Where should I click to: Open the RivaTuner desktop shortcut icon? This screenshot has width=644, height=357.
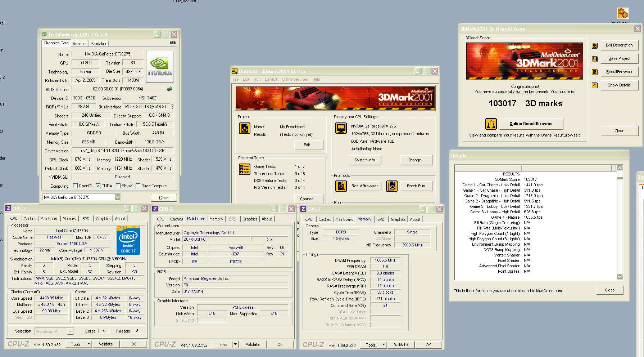623,13
